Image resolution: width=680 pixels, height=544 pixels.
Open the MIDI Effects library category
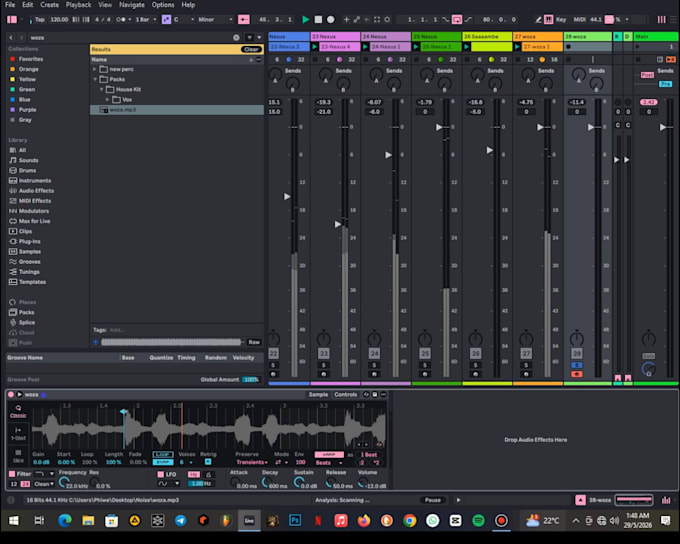[30, 201]
